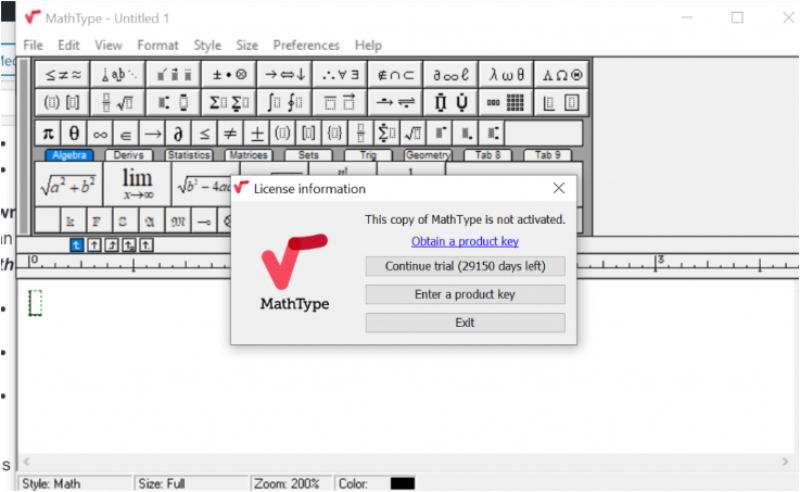
Task: Click the Zoom: 200% status bar entry
Action: click(286, 483)
